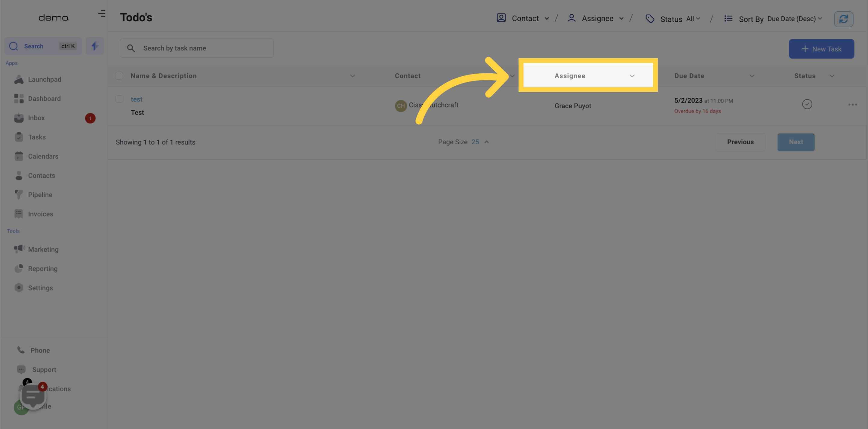This screenshot has width=868, height=429.
Task: Toggle the task row checkbox for test
Action: (x=120, y=100)
